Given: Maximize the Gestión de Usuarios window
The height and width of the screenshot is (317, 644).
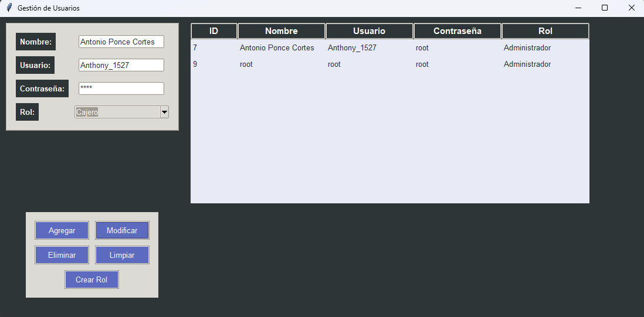Looking at the screenshot, I should [x=605, y=8].
